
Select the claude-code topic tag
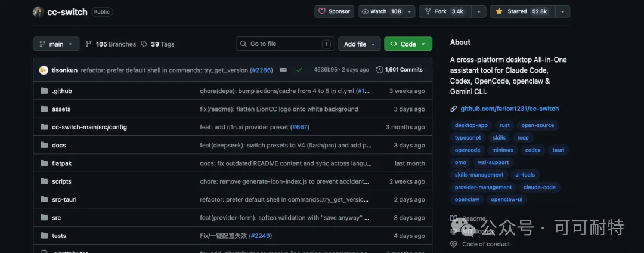point(539,187)
